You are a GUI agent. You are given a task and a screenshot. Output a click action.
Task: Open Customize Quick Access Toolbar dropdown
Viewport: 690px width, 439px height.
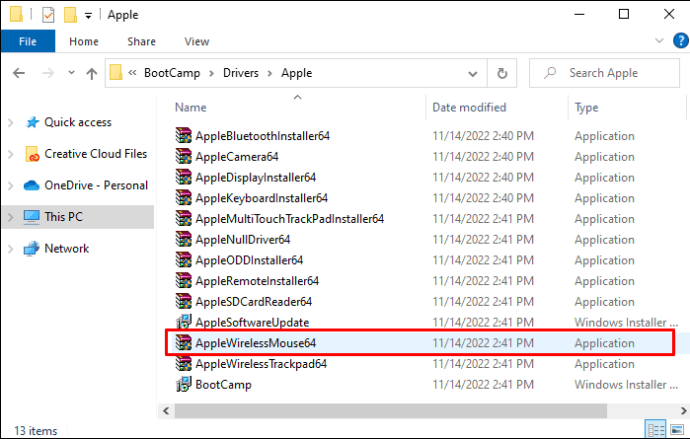click(88, 16)
